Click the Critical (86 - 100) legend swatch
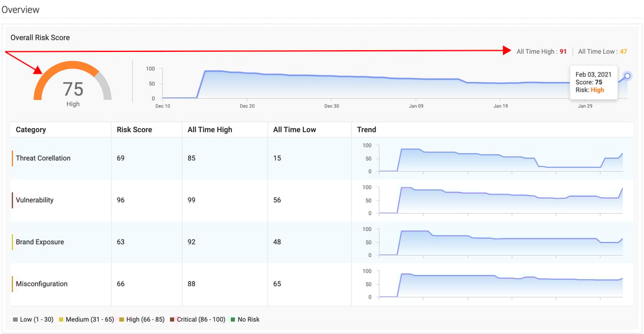Image resolution: width=644 pixels, height=334 pixels. 172,320
